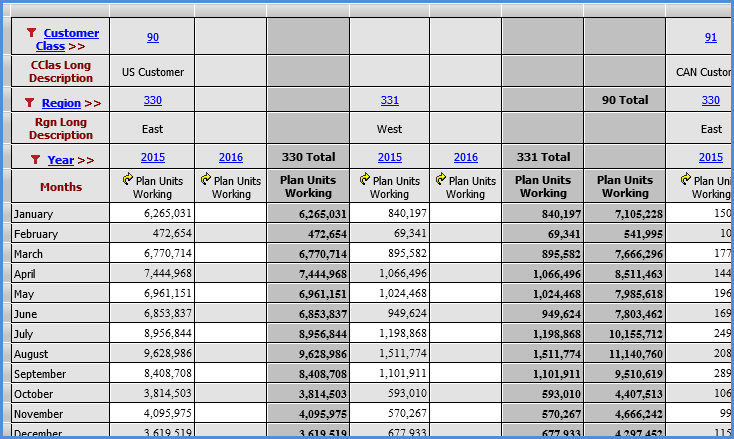
Task: Click the 2016 year link under West
Action: pyautogui.click(x=465, y=157)
